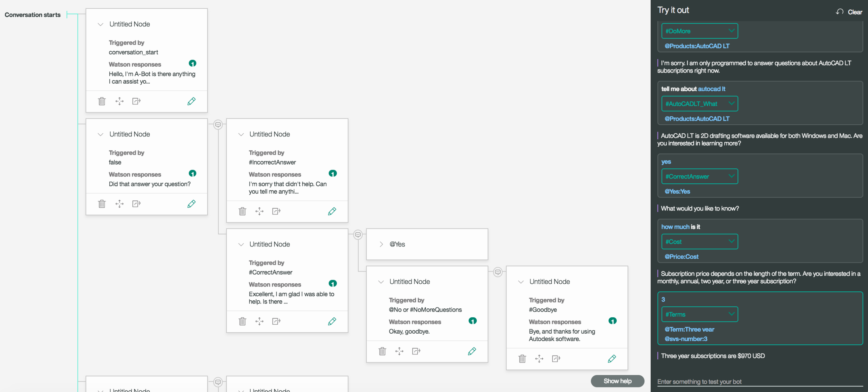Click speech bubble connector beside @Yes node
This screenshot has height=392, width=868.
[x=358, y=235]
